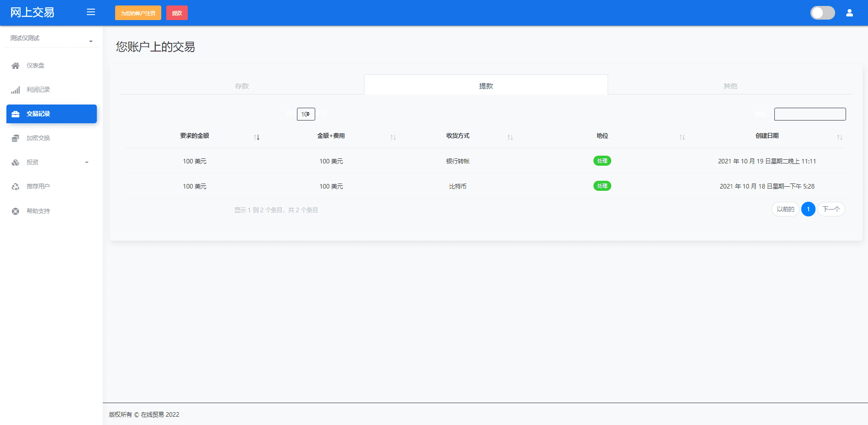Click the 利润记录 bar chart icon
The image size is (868, 425).
[16, 90]
